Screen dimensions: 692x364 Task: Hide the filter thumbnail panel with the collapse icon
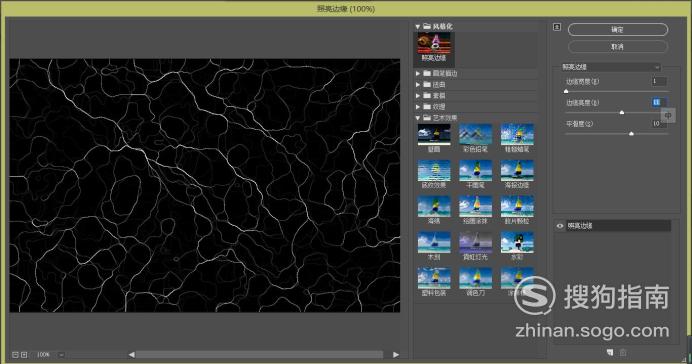click(x=557, y=27)
